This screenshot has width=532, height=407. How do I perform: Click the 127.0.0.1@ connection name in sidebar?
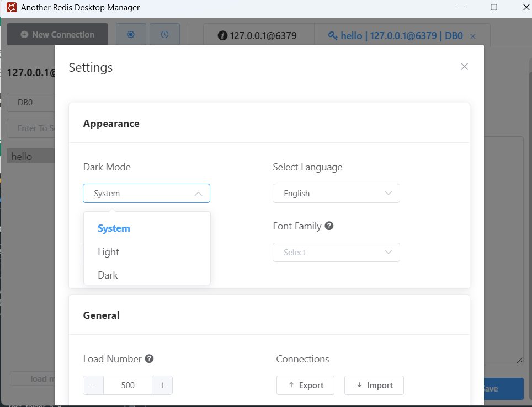31,73
